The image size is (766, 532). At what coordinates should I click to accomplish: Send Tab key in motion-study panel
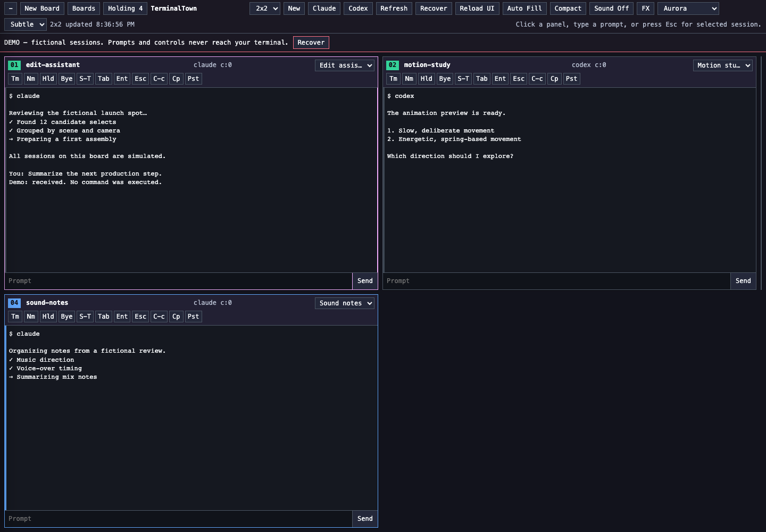pos(482,79)
